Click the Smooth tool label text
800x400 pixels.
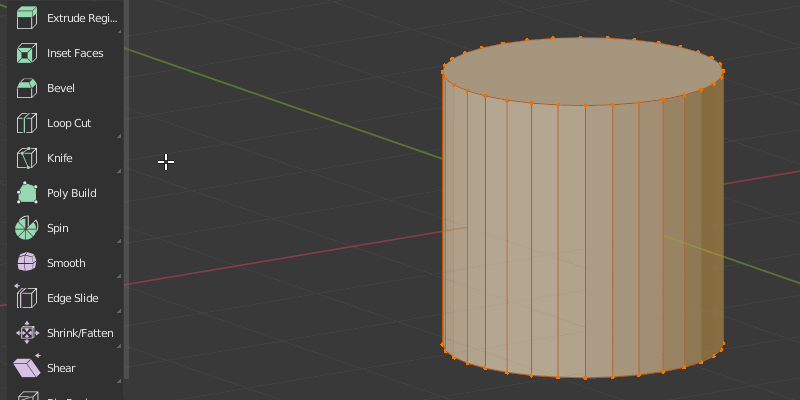66,263
